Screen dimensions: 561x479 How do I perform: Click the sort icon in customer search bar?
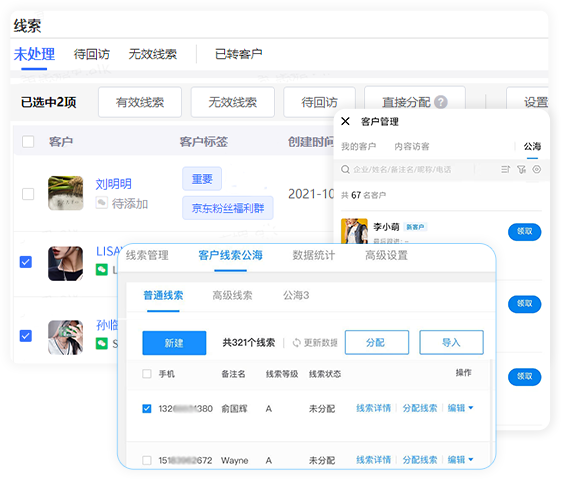(505, 169)
